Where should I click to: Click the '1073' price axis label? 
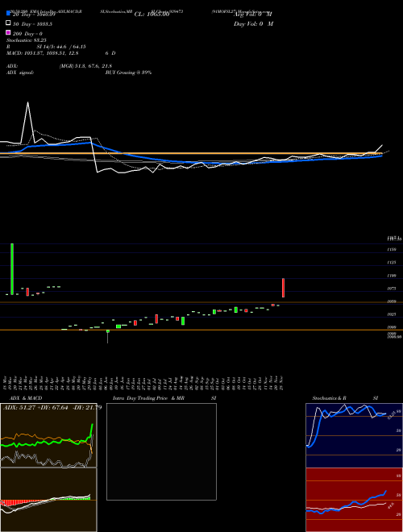(x=392, y=289)
